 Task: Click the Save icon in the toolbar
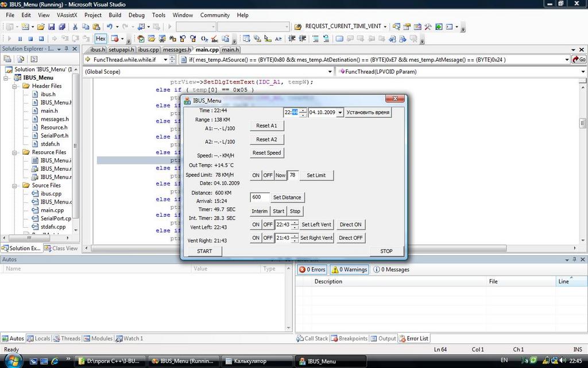pyautogui.click(x=51, y=26)
